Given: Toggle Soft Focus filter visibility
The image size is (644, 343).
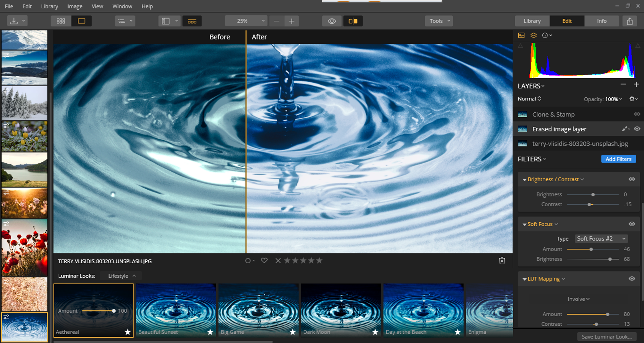Looking at the screenshot, I should coord(632,224).
